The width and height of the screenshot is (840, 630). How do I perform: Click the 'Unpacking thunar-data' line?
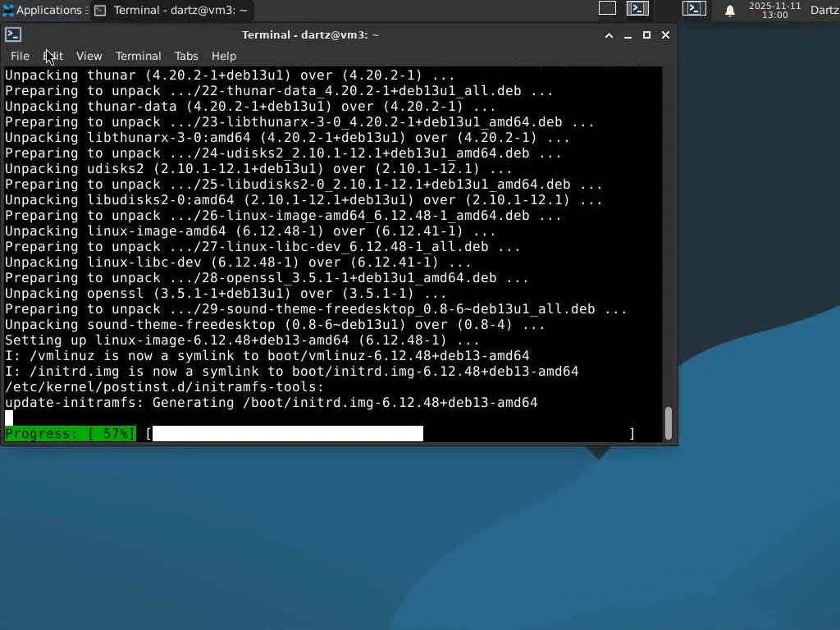tap(250, 106)
